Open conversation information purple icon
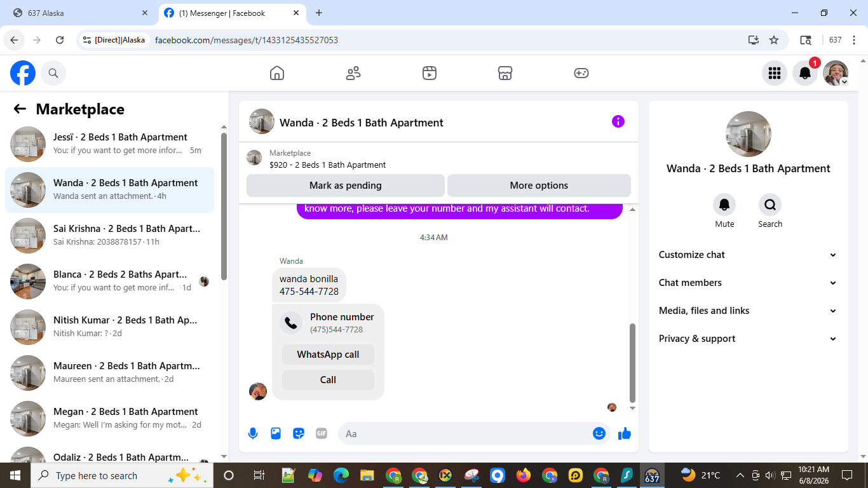 [x=618, y=121]
